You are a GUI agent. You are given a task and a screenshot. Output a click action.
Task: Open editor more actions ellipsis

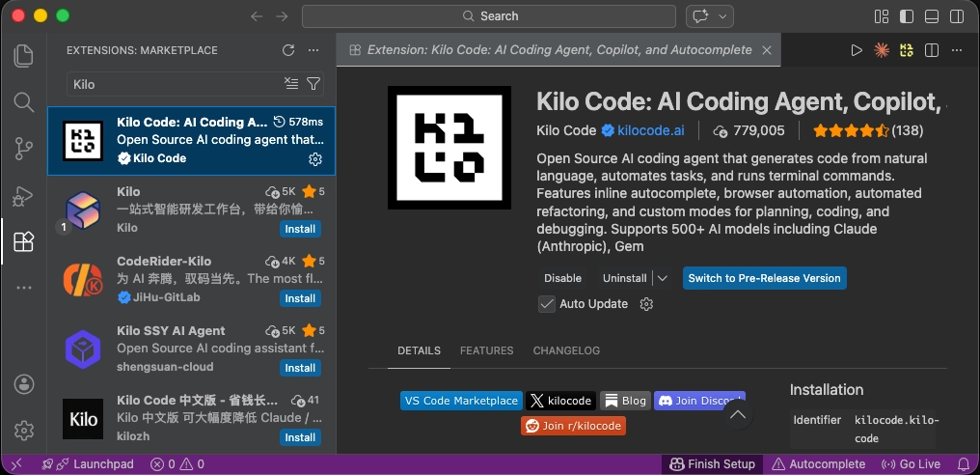(957, 50)
